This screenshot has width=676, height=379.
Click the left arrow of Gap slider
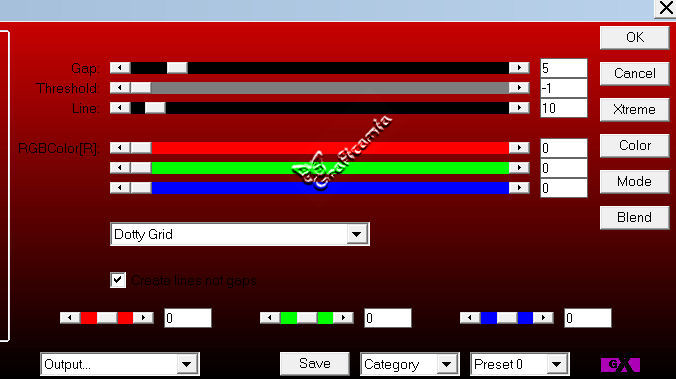coord(120,68)
